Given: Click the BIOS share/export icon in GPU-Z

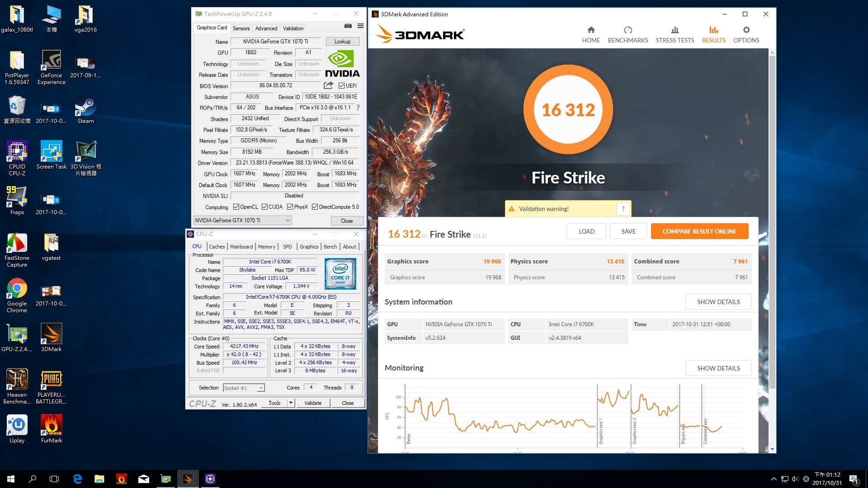Looking at the screenshot, I should [328, 85].
